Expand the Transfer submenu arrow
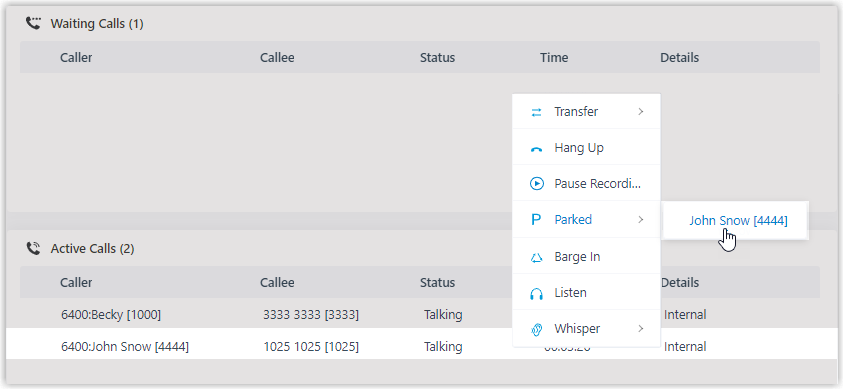844x390 pixels. tap(641, 112)
